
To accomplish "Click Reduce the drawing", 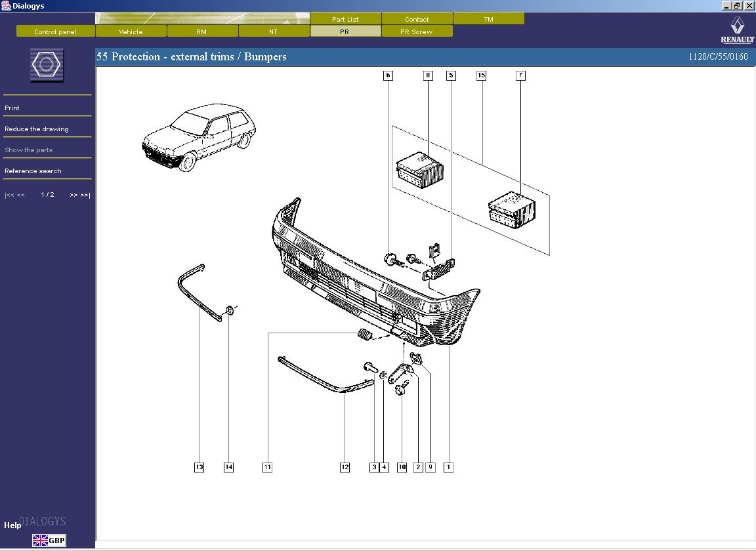I will coord(37,129).
